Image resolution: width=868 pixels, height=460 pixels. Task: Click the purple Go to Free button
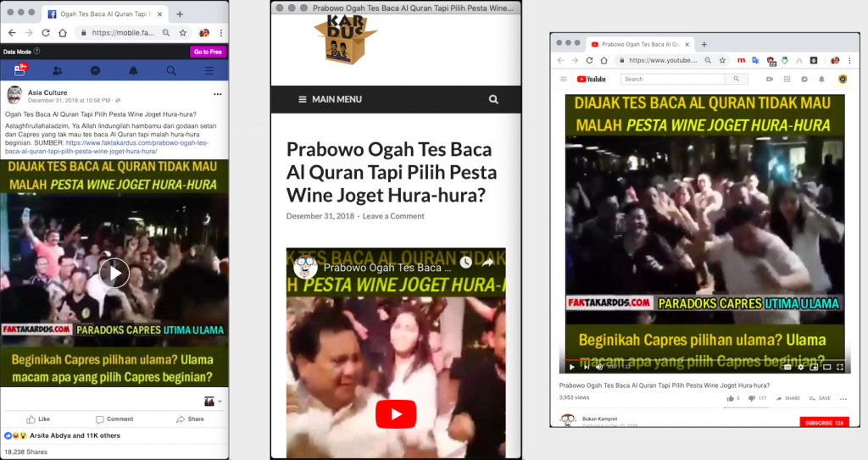208,52
